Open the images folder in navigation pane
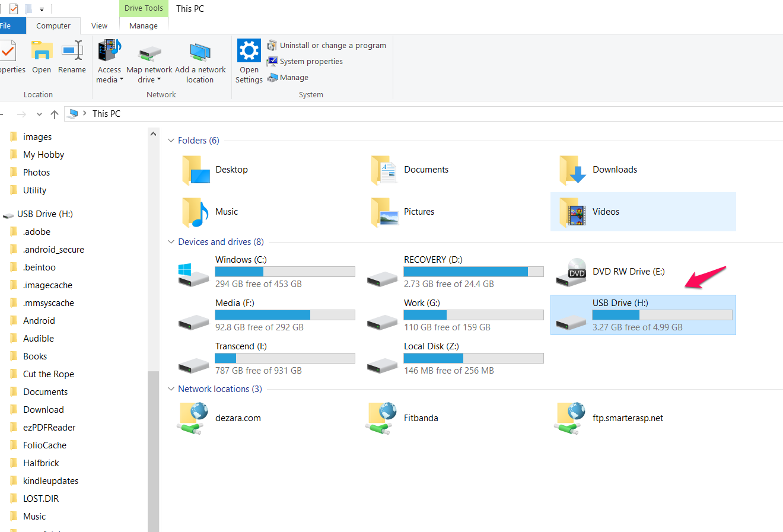The width and height of the screenshot is (783, 532). pyautogui.click(x=37, y=137)
